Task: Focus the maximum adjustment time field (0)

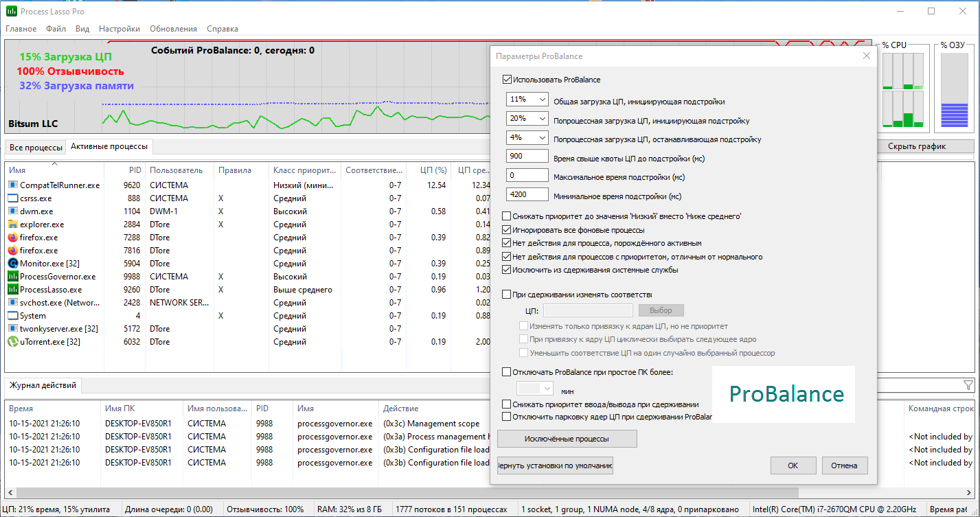Action: click(527, 176)
